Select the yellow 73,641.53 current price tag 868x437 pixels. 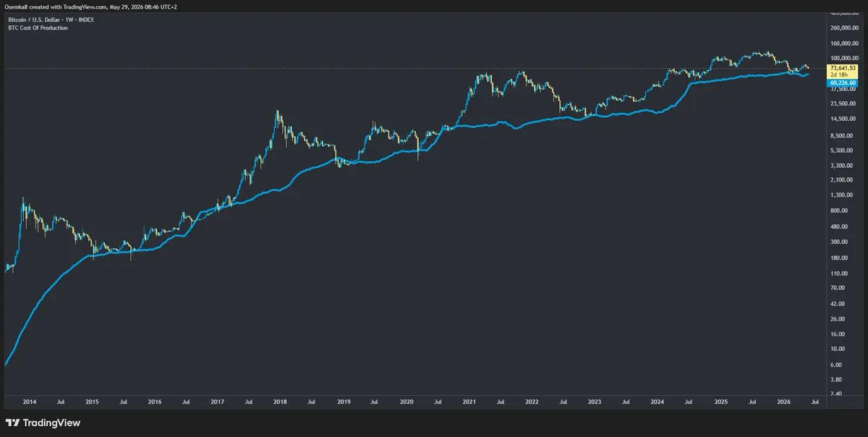coord(842,68)
